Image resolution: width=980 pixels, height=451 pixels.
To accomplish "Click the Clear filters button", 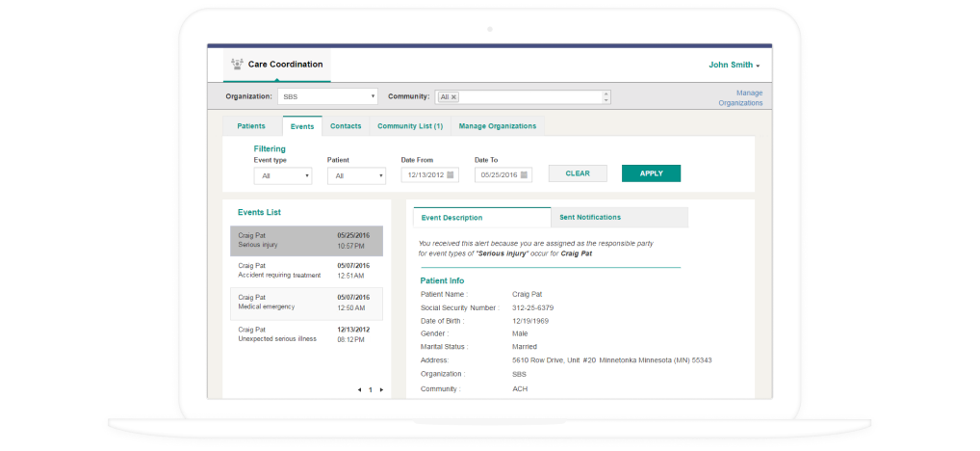I will tap(578, 173).
